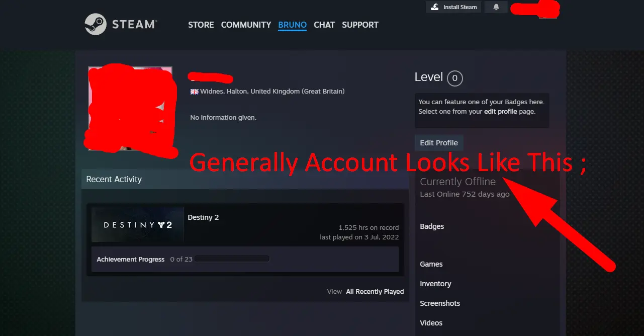Click the achievement progress bar
The height and width of the screenshot is (336, 644).
point(232,259)
